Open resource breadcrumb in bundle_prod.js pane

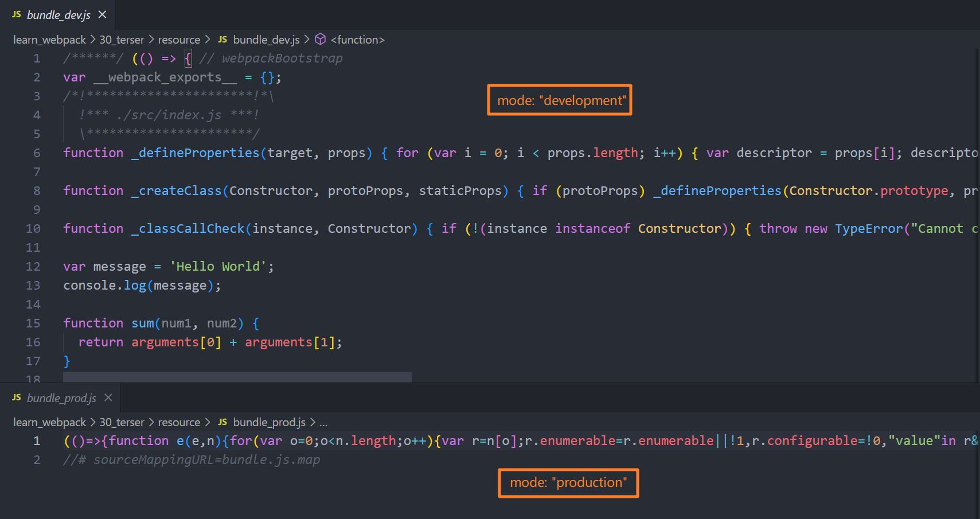(x=179, y=422)
